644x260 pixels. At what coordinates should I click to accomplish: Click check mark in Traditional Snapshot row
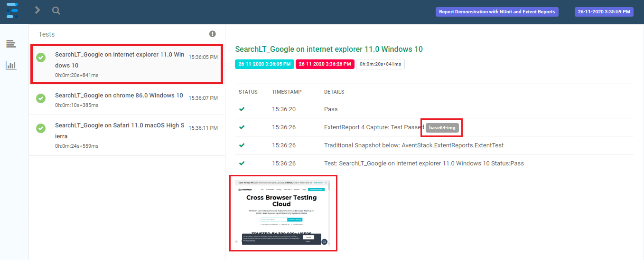pos(242,145)
